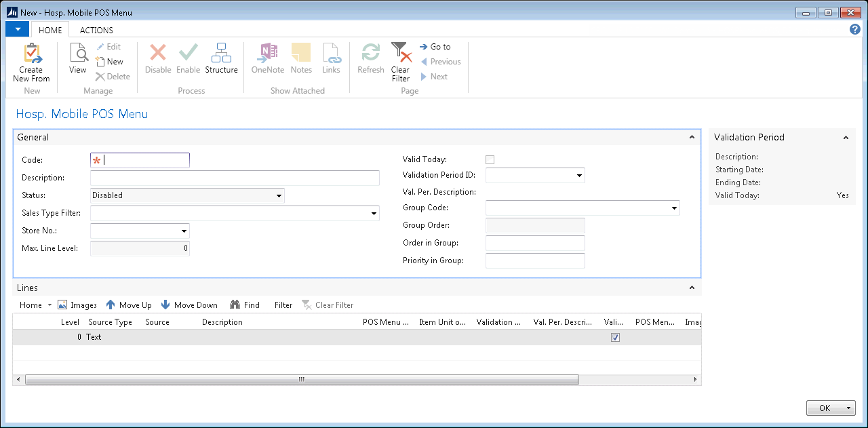The width and height of the screenshot is (868, 428).
Task: Click the Description input field
Action: (x=235, y=178)
